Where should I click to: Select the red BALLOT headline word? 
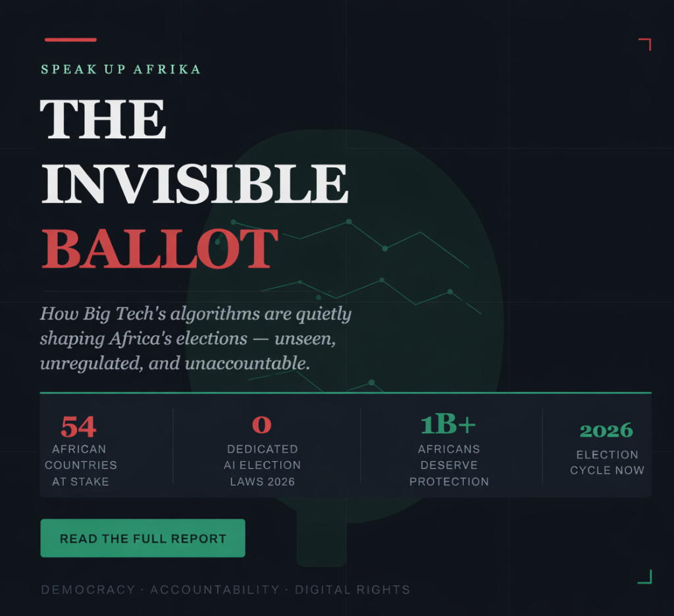[x=159, y=249]
